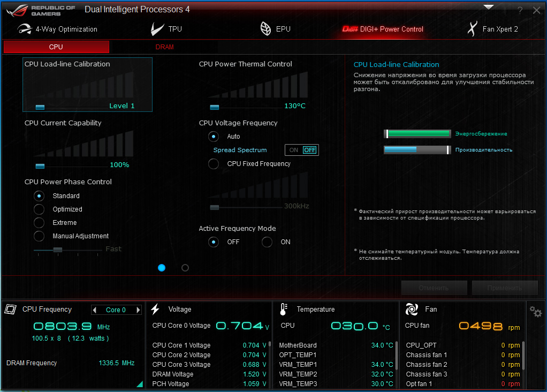
Task: Click the Core 0 selector label
Action: 116,310
